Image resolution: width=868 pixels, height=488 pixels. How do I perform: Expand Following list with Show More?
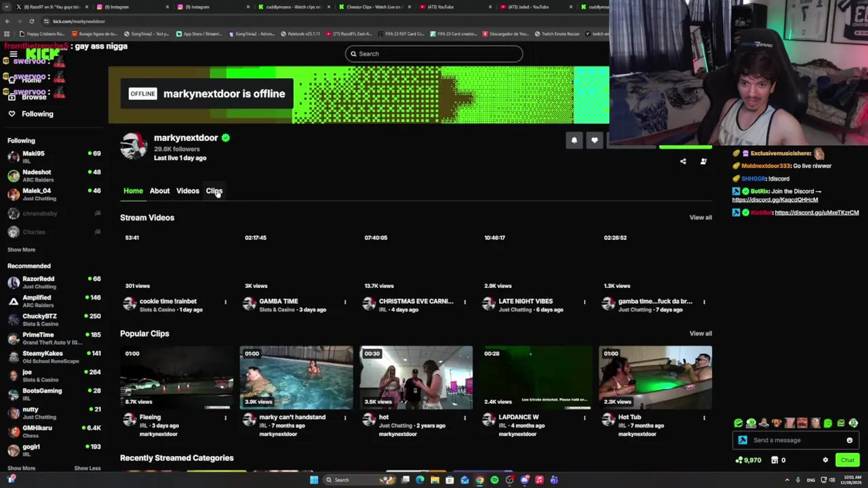pyautogui.click(x=21, y=249)
